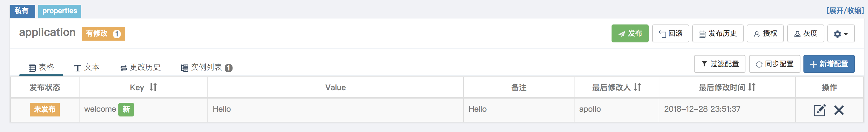Image resolution: width=868 pixels, height=132 pixels.
Task: Click the green 发布 publish button
Action: coord(630,34)
